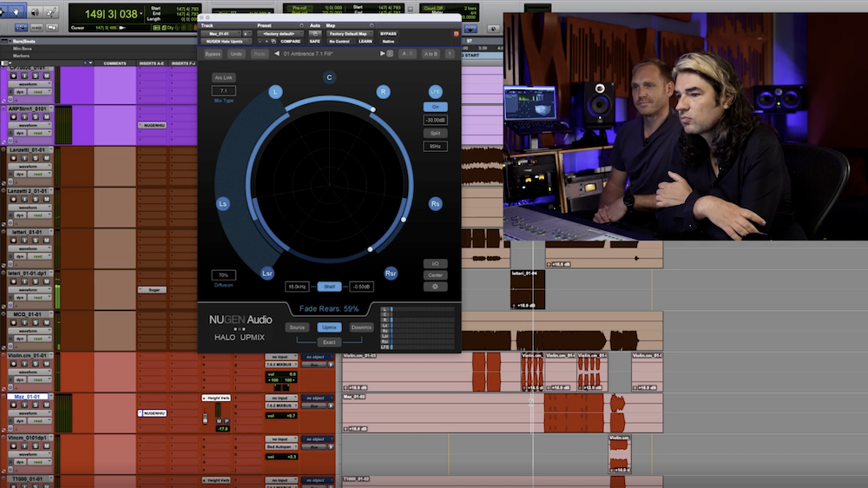Click the Lsr rear channel node
The width and height of the screenshot is (868, 488).
coord(266,273)
